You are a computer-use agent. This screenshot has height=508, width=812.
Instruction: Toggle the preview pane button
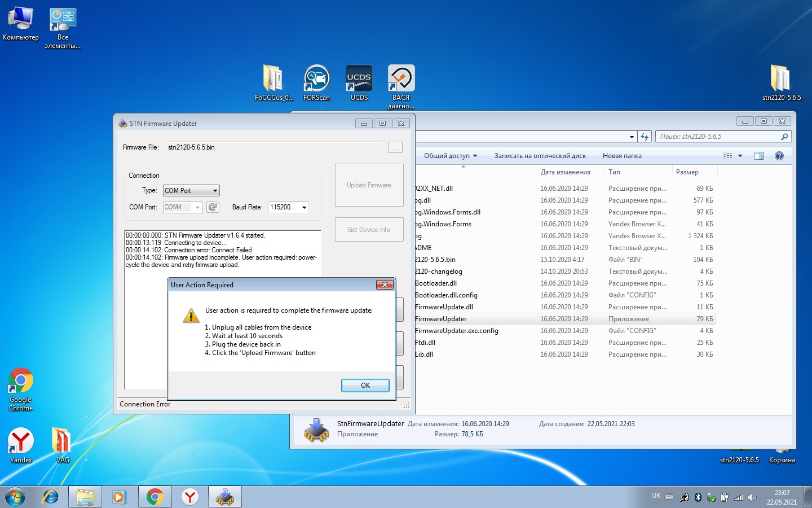(759, 156)
